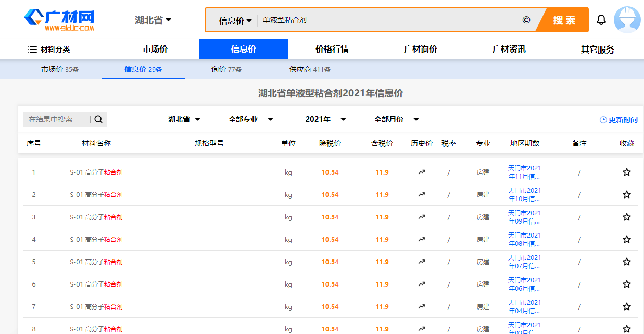Viewport: 644px width, 334px height.
Task: Switch to 供应商 411条 sub-tab
Action: click(x=310, y=69)
